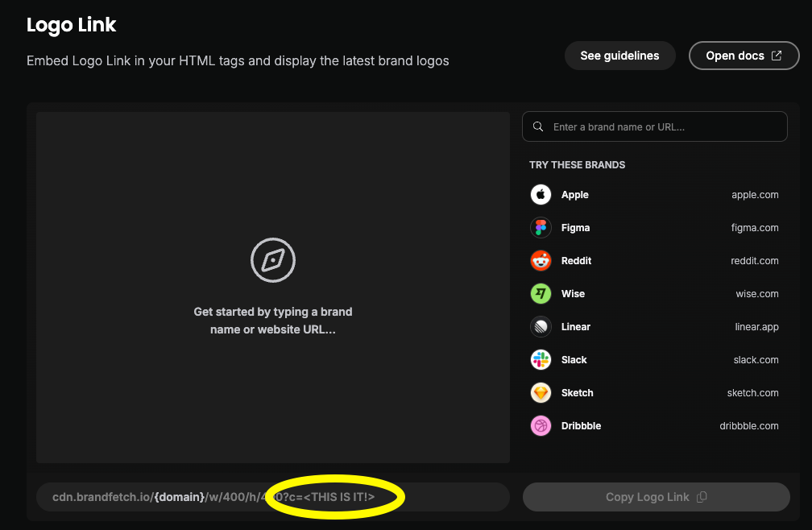Select the Apple brand icon

[x=541, y=194]
